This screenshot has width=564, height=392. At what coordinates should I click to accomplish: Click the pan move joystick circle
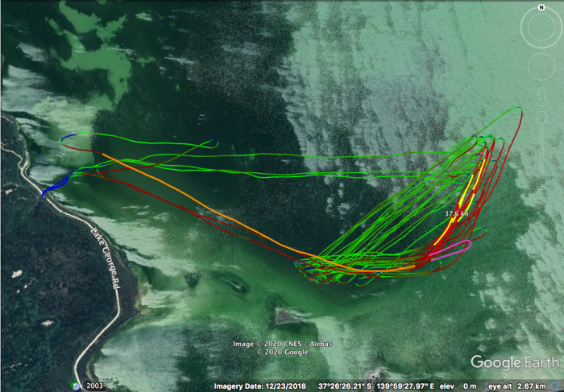(541, 67)
